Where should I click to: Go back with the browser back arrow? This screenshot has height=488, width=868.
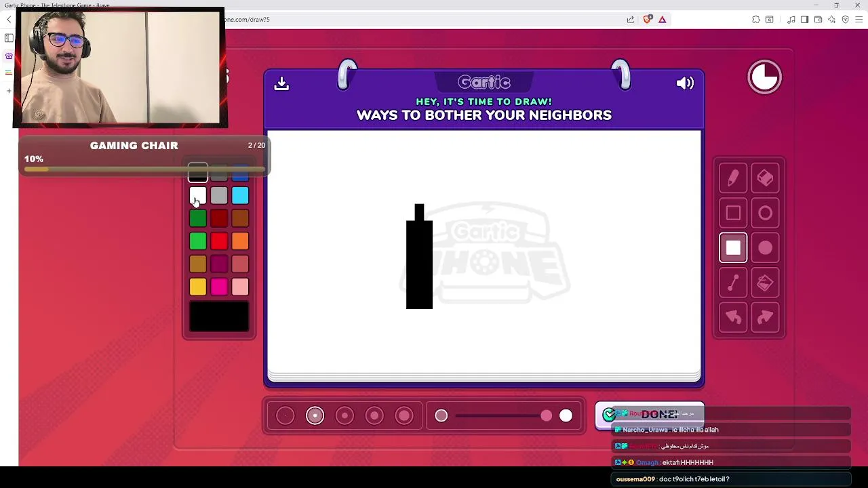(x=9, y=19)
